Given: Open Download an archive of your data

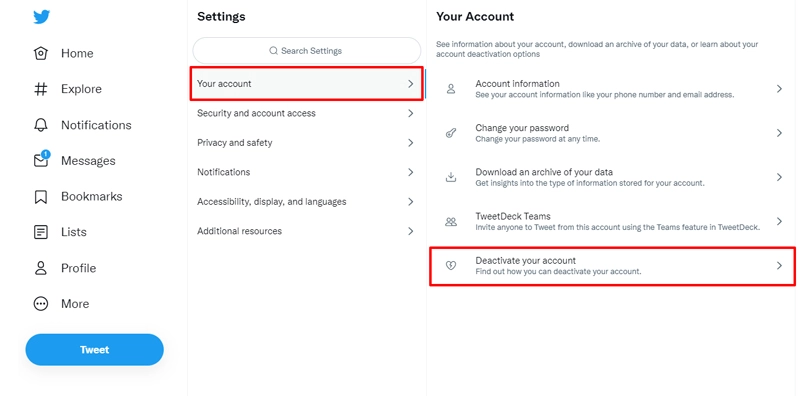Looking at the screenshot, I should [612, 177].
